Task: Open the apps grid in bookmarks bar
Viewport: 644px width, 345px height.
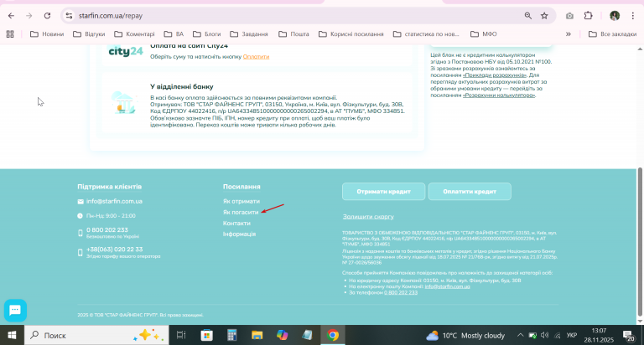Action: (x=10, y=34)
